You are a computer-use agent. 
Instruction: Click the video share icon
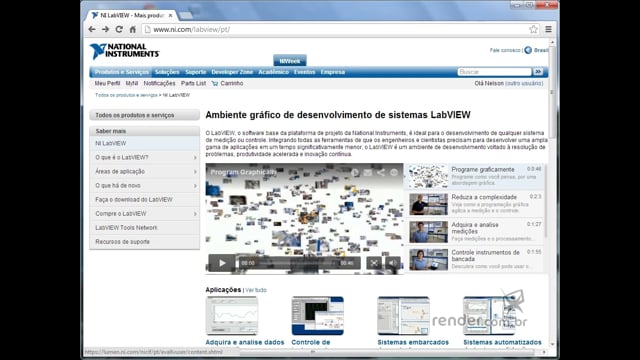tap(380, 173)
